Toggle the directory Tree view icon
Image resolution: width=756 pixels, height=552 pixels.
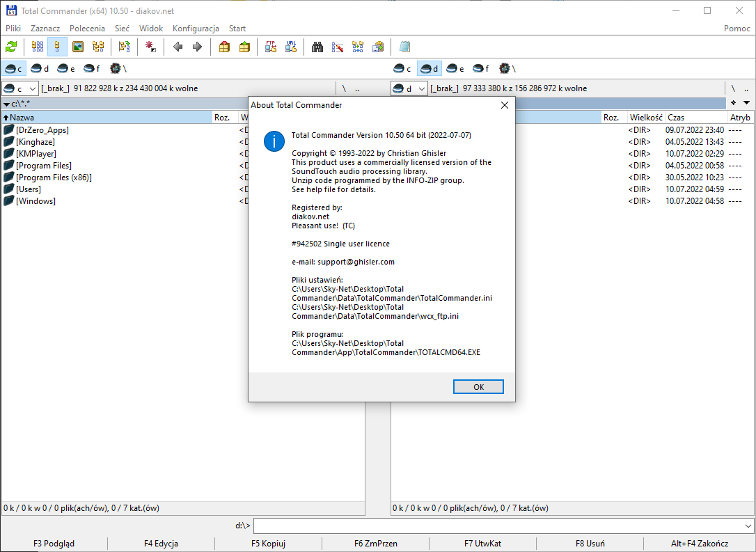pos(98,47)
